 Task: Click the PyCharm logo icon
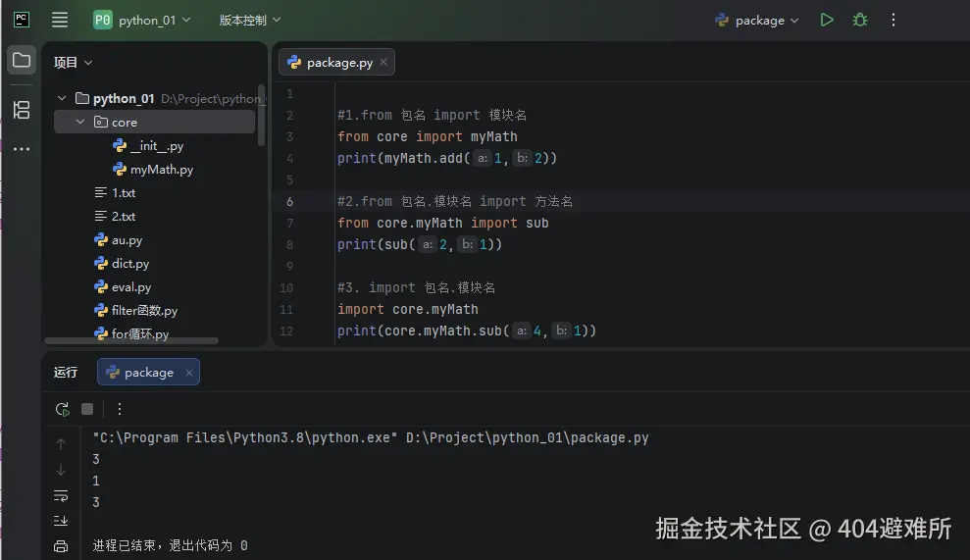point(21,20)
